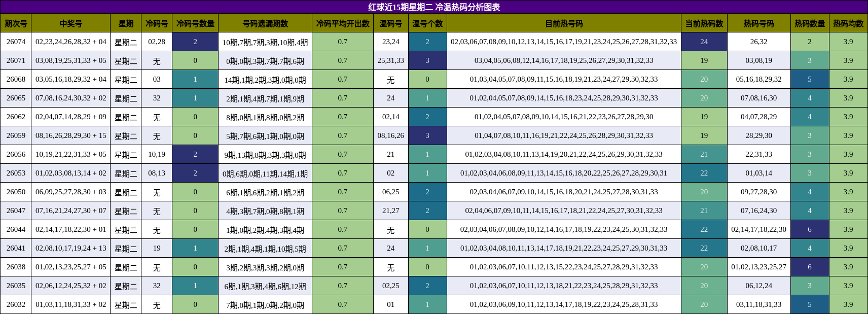The width and height of the screenshot is (868, 314).
Task: Click period number 26044
Action: pos(16,229)
